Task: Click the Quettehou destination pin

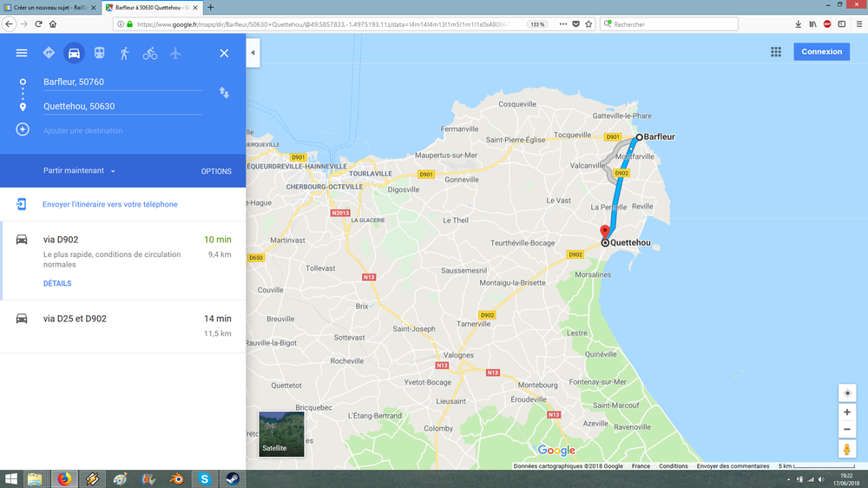Action: [x=605, y=232]
